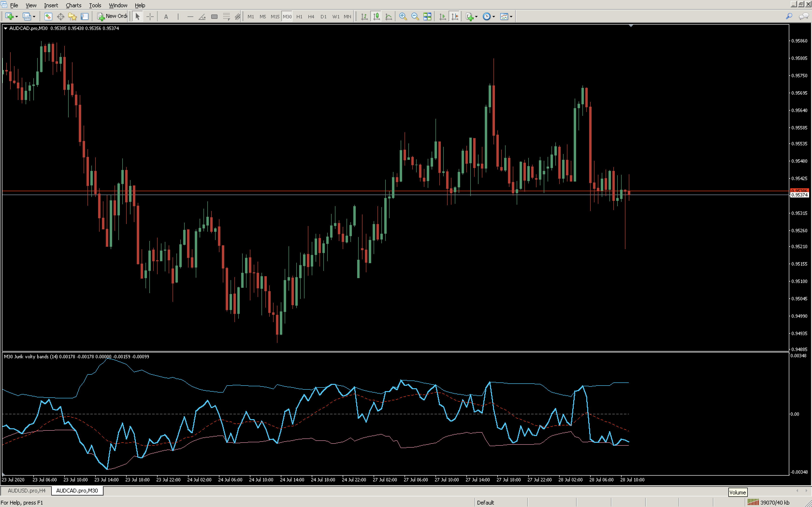Open the Charts menu

(73, 5)
